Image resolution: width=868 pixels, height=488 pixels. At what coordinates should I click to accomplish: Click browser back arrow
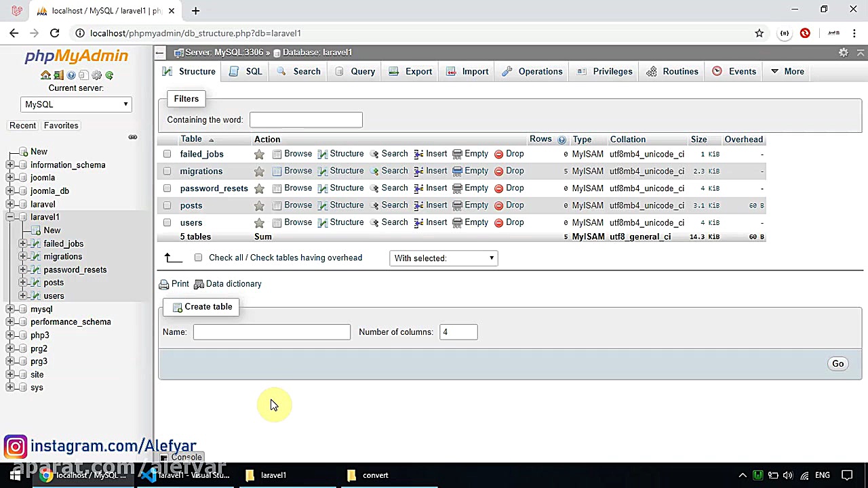(x=14, y=33)
